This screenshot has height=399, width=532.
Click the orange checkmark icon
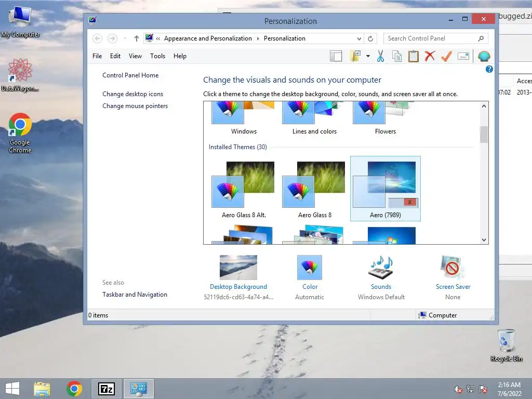pos(446,56)
